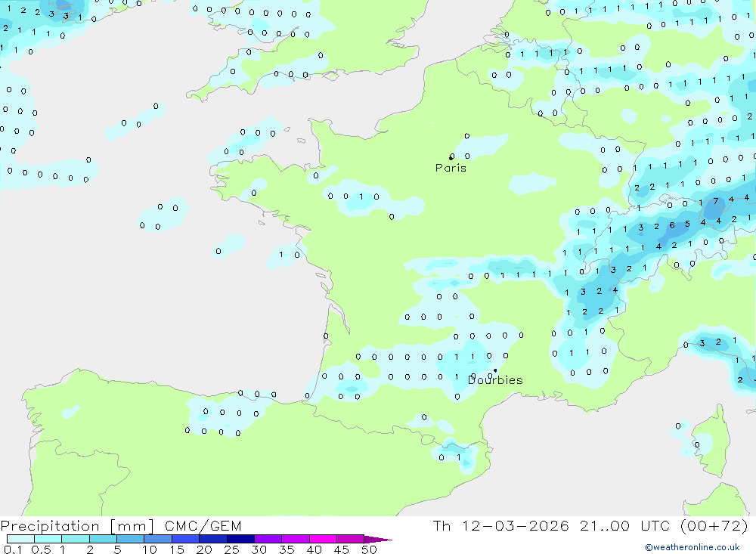This screenshot has height=554, width=756.
Task: Pick the 35–40 mm legend swatch
Action: pos(296,539)
